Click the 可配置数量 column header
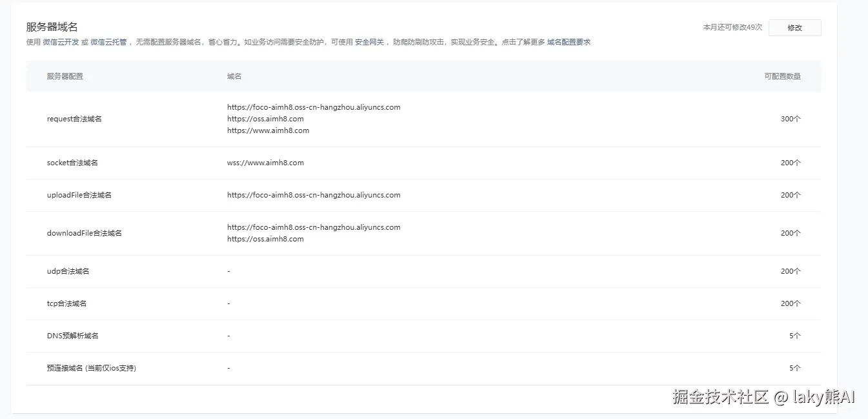 click(x=782, y=76)
